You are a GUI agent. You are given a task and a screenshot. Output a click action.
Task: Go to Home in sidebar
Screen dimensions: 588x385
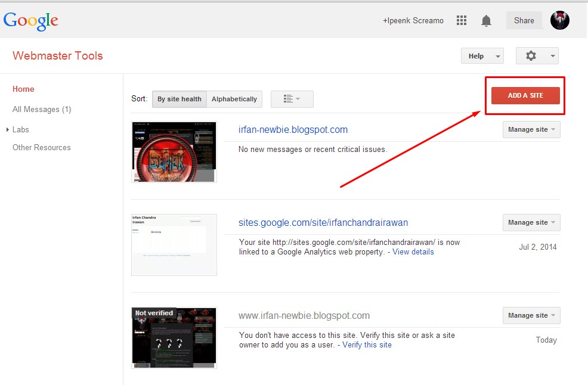23,89
